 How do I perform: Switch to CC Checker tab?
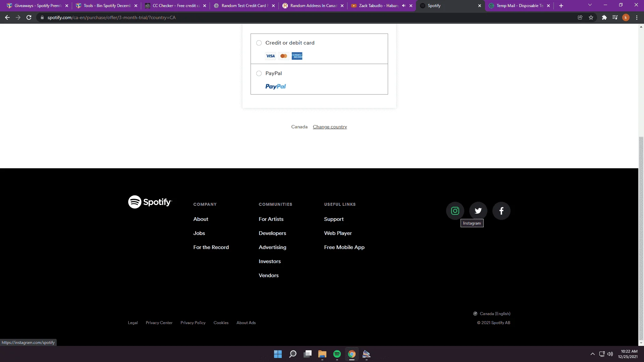(x=175, y=6)
